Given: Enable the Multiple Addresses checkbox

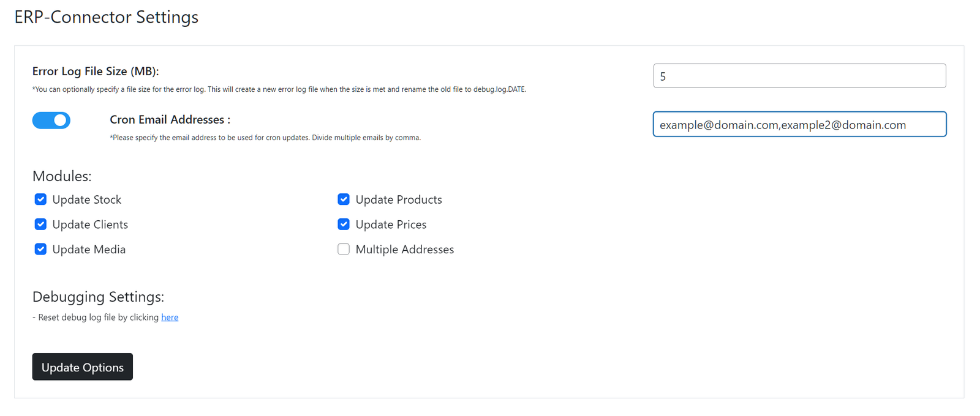Looking at the screenshot, I should click(344, 249).
